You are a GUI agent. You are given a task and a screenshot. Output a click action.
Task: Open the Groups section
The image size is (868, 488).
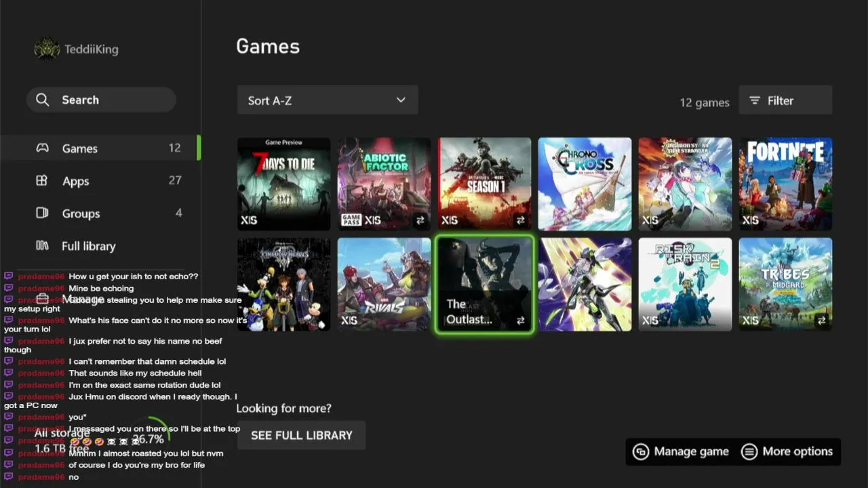pos(100,213)
